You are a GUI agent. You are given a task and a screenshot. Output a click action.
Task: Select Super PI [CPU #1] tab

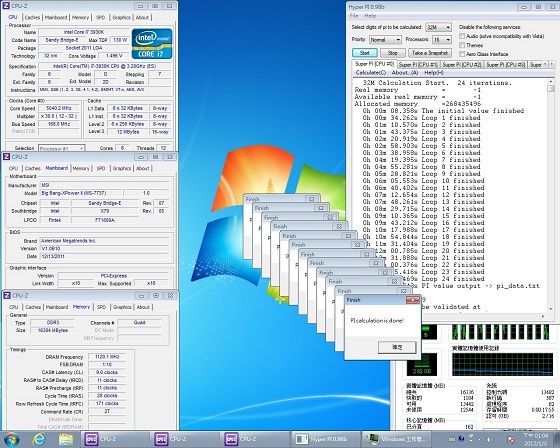(x=418, y=65)
